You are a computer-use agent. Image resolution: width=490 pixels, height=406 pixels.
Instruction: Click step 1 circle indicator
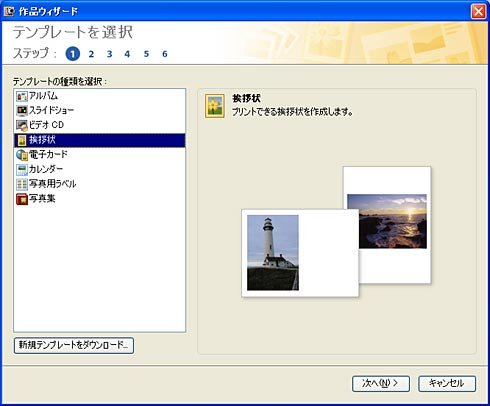(x=73, y=54)
